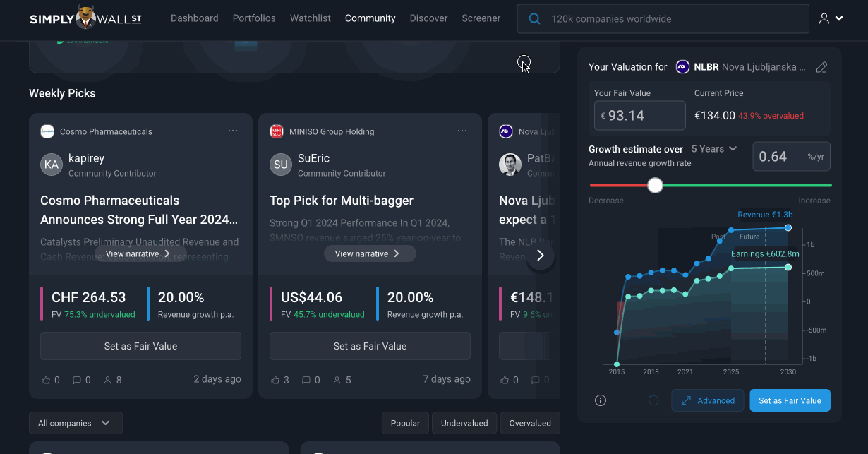Viewport: 868px width, 454px height.
Task: Click the Cosmo Pharmaceuticals company name
Action: coord(106,131)
